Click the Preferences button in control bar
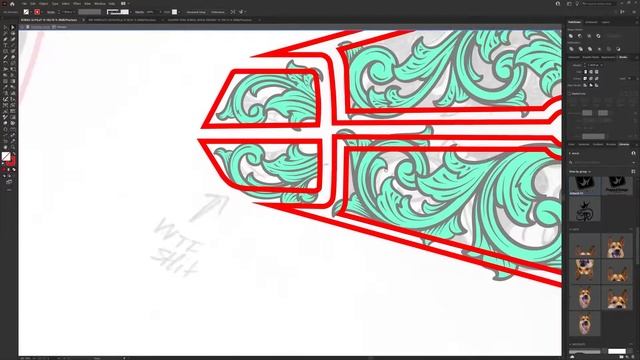The image size is (640, 360). pos(218,12)
